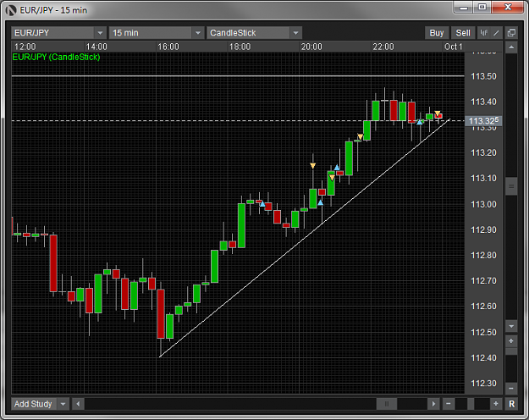529x420 pixels.
Task: Click the application logo in title bar
Action: tap(11, 10)
